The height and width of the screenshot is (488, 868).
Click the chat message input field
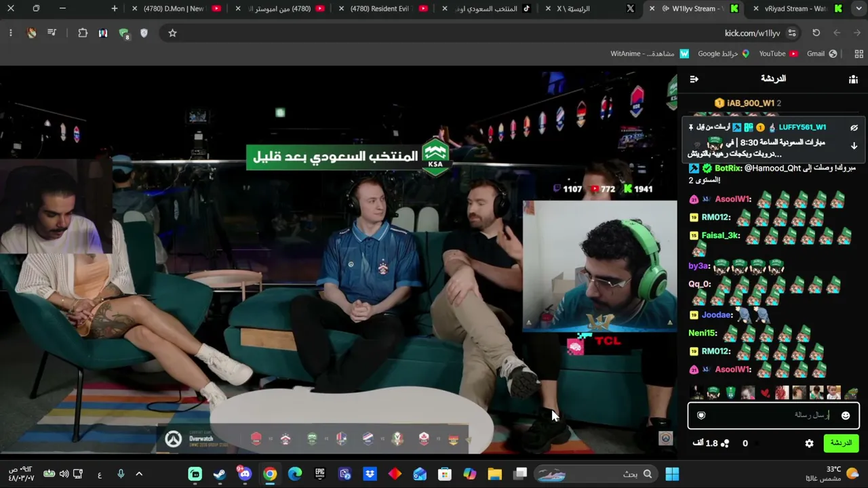[773, 415]
